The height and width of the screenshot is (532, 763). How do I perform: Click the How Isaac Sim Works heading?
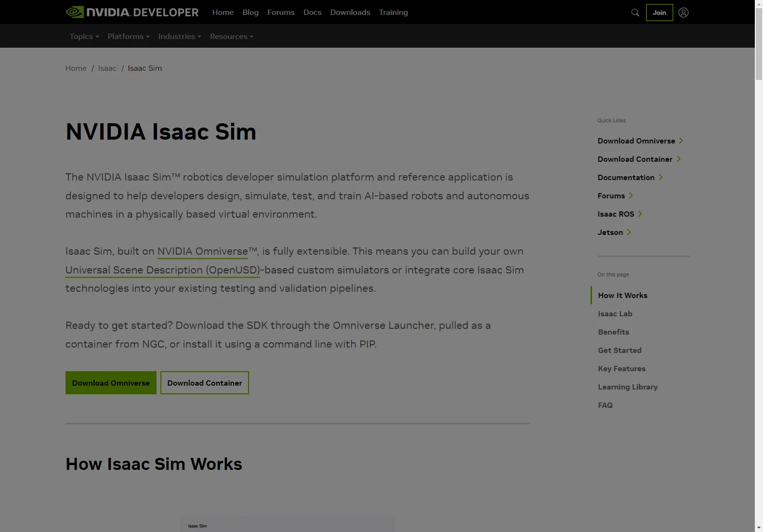click(154, 464)
